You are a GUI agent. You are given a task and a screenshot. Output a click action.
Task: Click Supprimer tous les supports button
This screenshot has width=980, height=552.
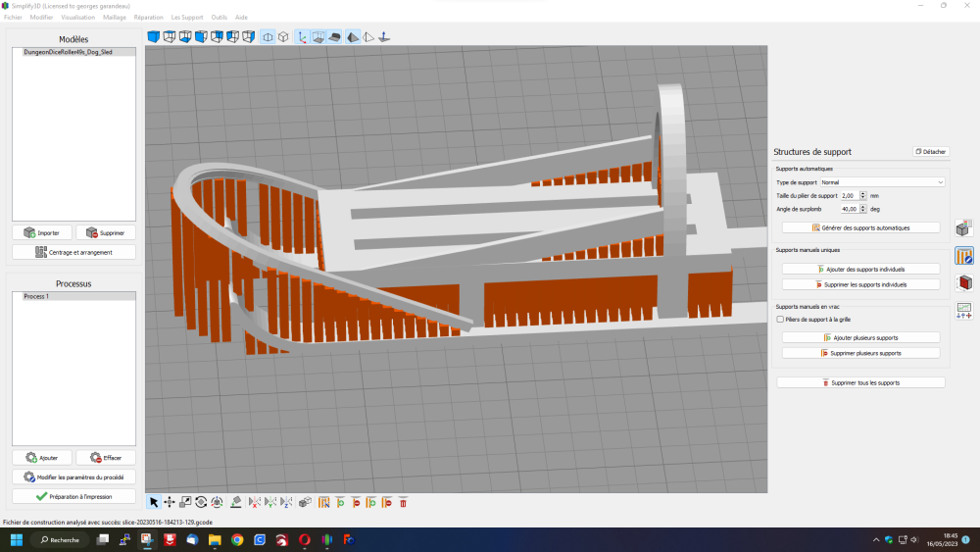pos(860,382)
